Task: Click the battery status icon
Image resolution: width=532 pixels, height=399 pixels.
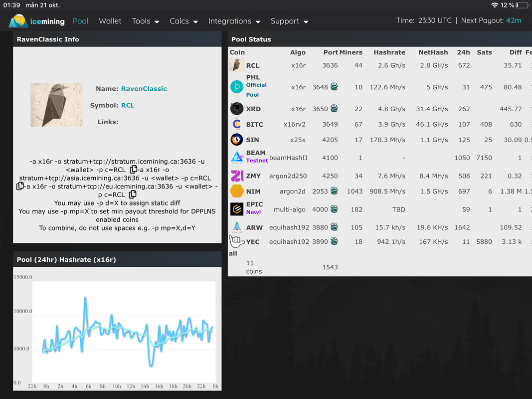Action: point(522,5)
